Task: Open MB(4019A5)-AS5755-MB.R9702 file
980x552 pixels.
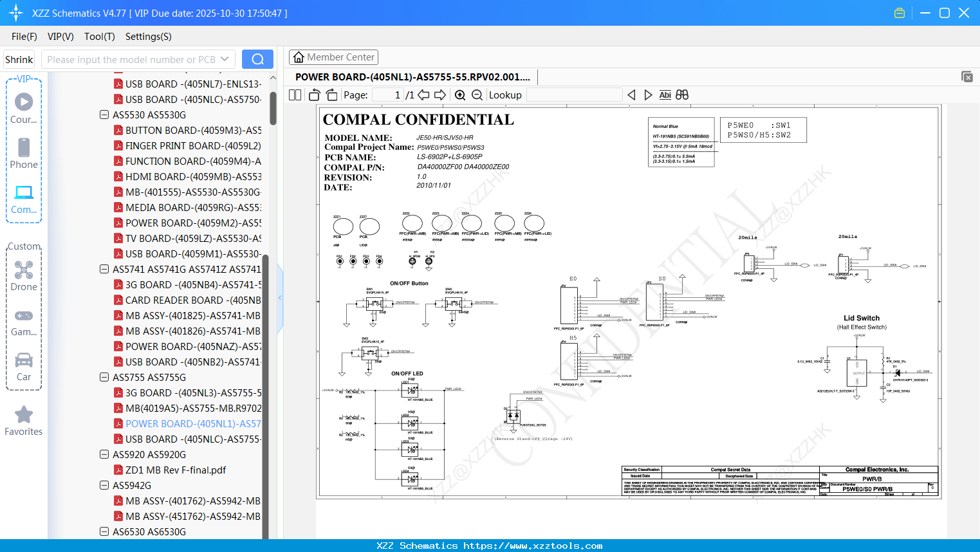Action: pos(193,408)
